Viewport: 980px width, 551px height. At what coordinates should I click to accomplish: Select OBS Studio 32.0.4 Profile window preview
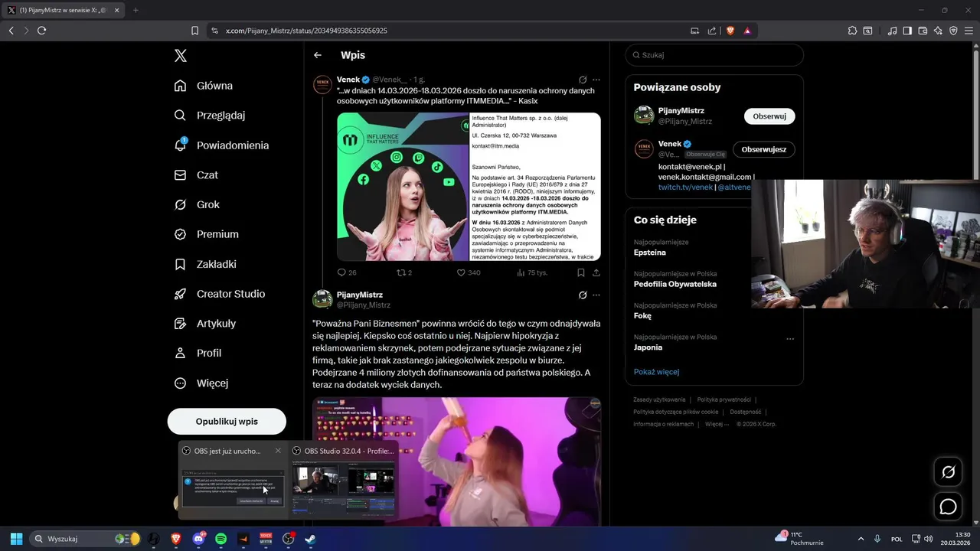(344, 479)
